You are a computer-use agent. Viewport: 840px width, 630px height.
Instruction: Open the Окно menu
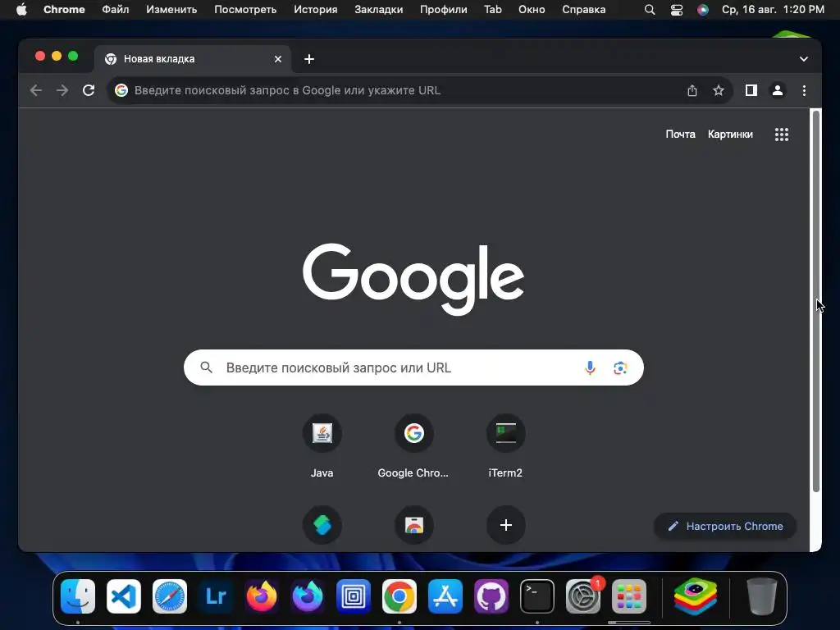pyautogui.click(x=532, y=10)
